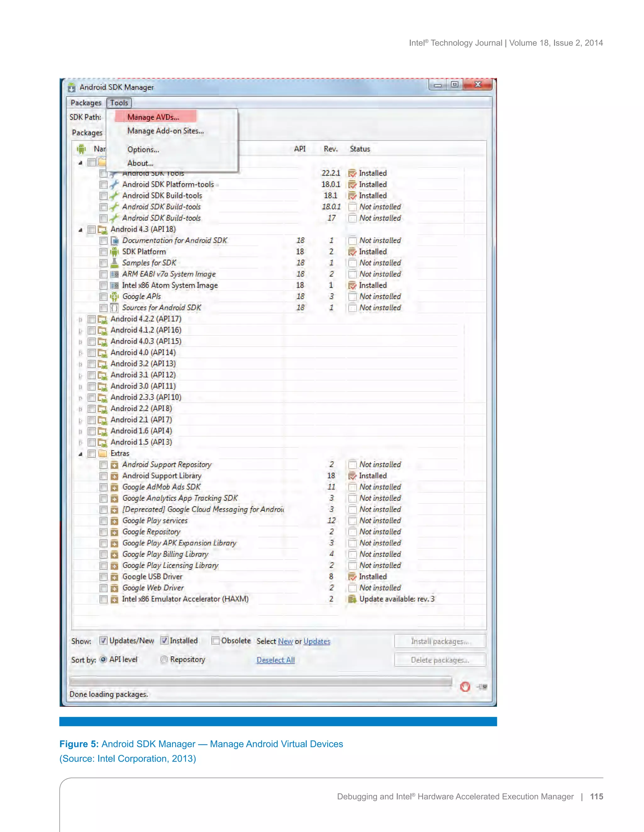Image resolution: width=644 pixels, height=832 pixels.
Task: Click the loading progress bar
Action: pos(261,681)
